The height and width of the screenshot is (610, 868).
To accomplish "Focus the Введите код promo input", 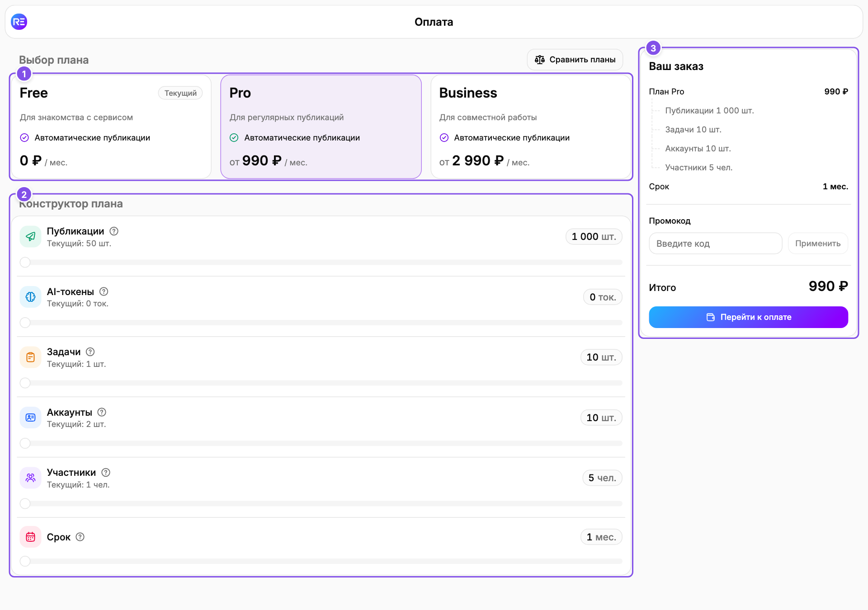I will pos(716,244).
